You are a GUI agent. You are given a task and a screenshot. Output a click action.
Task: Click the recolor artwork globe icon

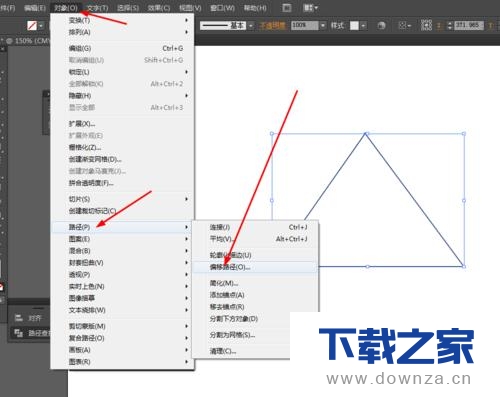pyautogui.click(x=382, y=26)
